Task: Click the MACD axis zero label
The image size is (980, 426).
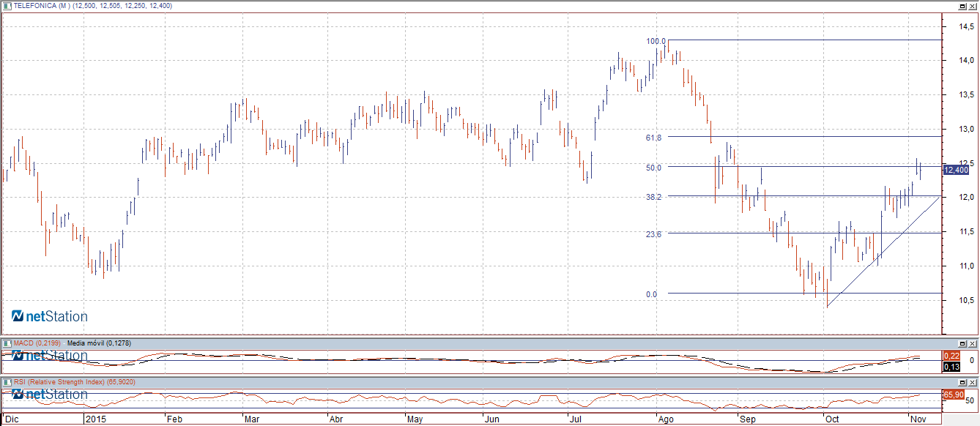Action: (x=971, y=360)
